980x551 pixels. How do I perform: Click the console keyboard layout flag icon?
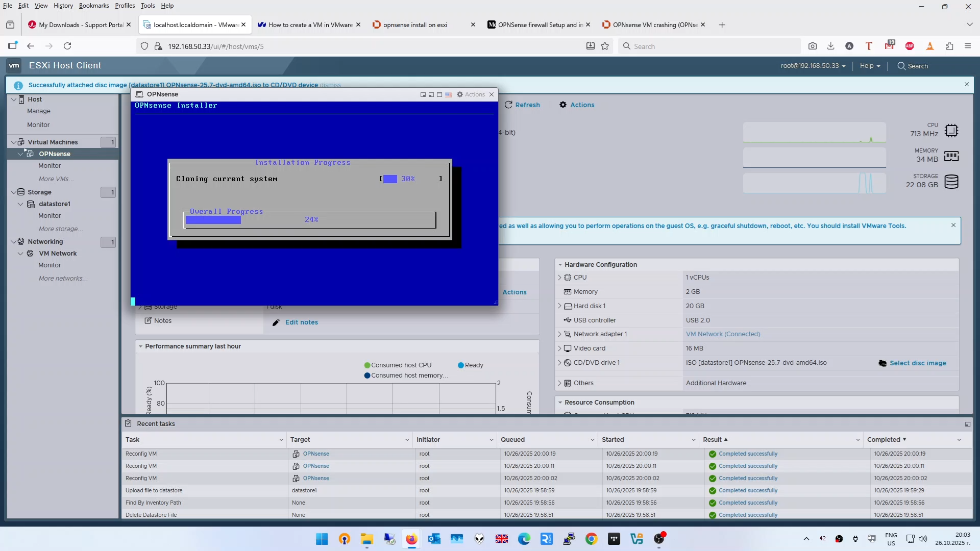pos(448,94)
